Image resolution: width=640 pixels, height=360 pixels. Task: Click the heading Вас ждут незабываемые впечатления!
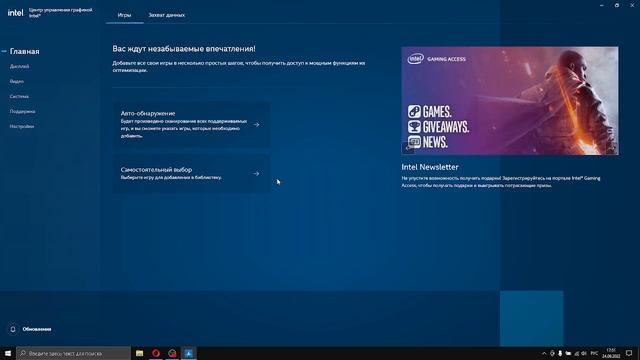[184, 49]
